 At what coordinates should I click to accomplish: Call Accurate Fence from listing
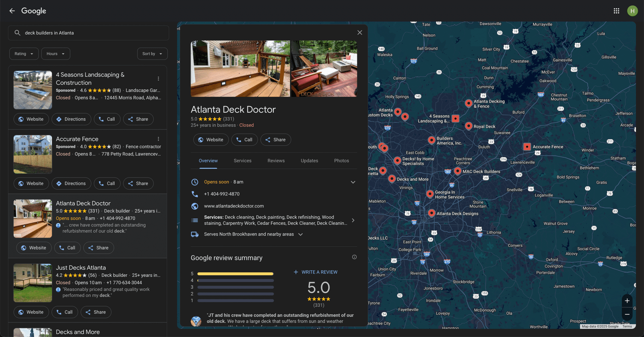point(107,183)
